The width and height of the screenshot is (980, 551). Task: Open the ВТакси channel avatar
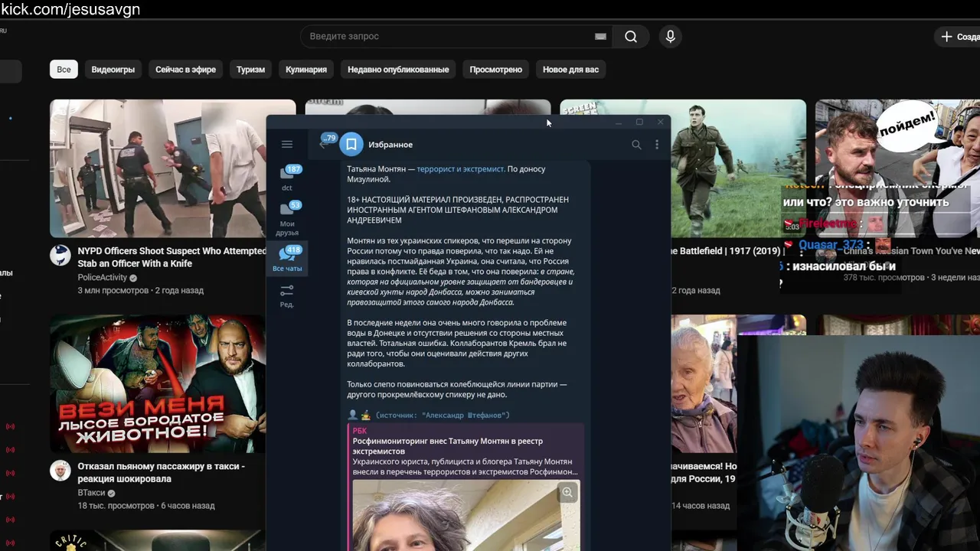click(x=60, y=471)
